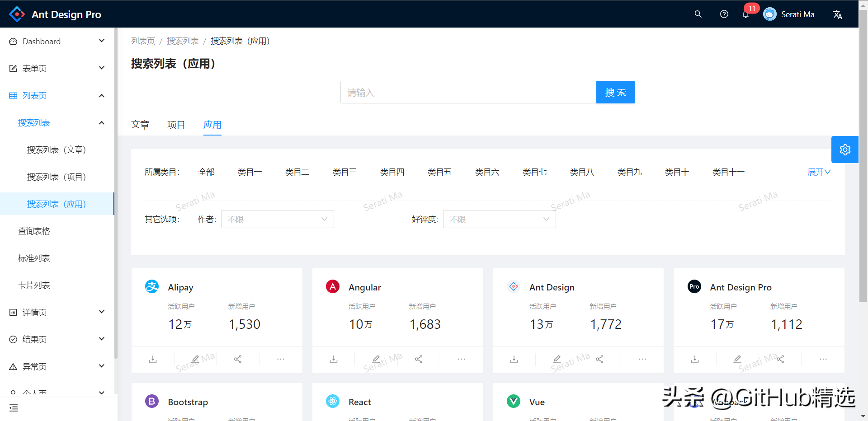Image resolution: width=868 pixels, height=421 pixels.
Task: Share the Ant Design card
Action: click(x=599, y=359)
